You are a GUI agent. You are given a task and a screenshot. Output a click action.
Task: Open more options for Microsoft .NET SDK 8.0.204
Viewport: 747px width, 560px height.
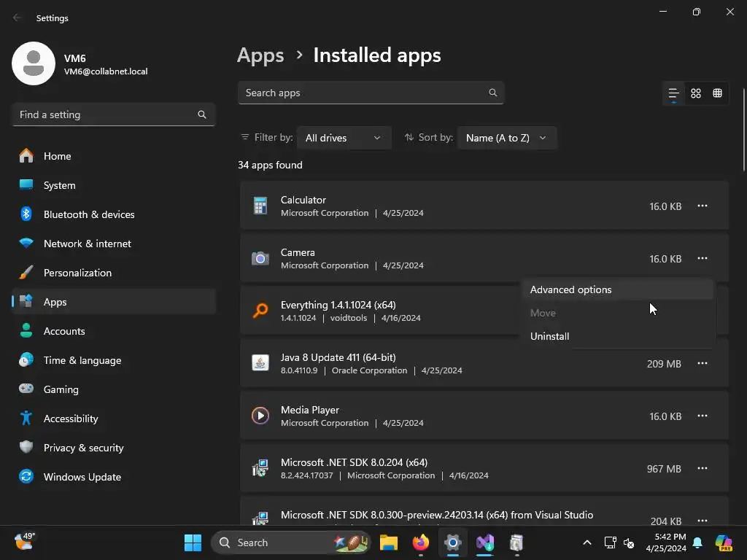(703, 468)
